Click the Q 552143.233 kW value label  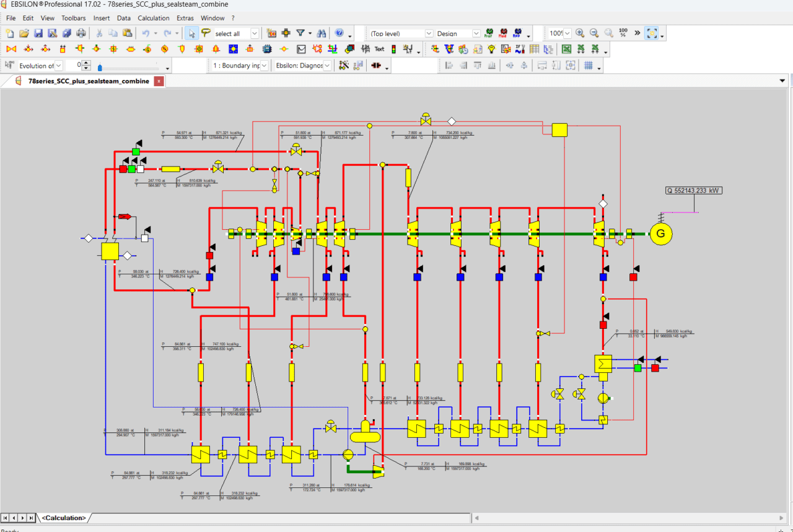click(x=693, y=191)
